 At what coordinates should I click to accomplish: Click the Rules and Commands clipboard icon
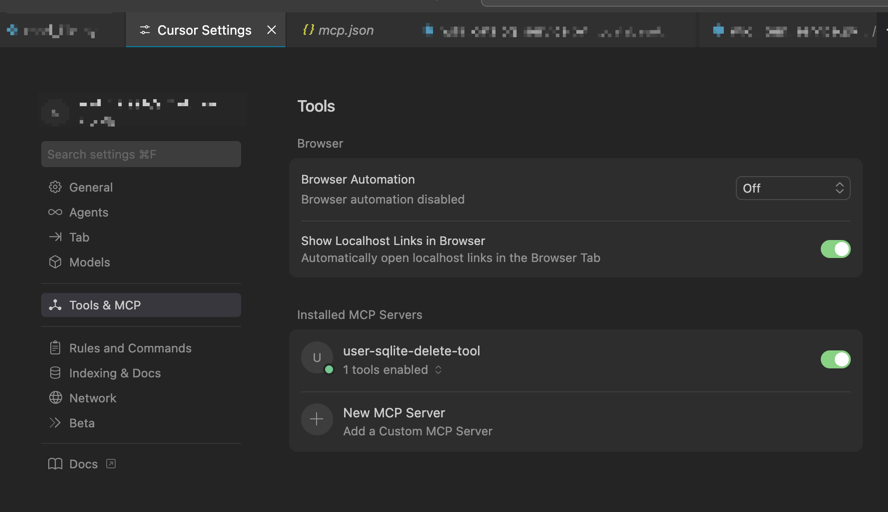[55, 348]
